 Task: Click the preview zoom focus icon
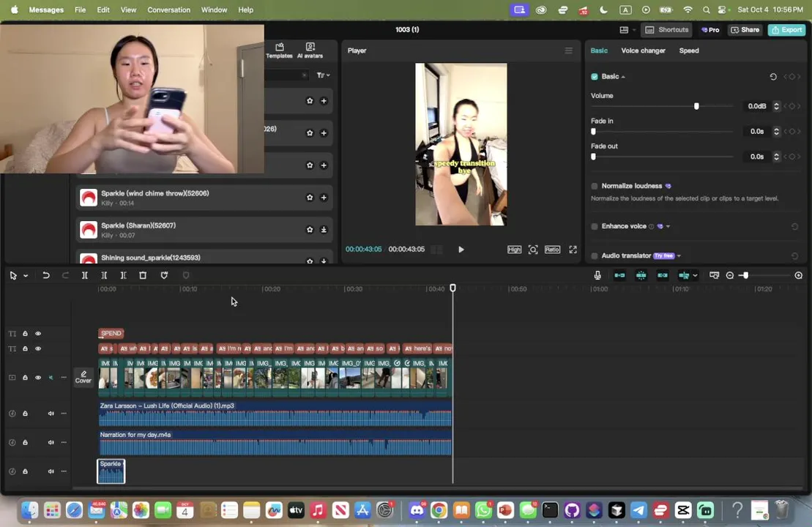click(x=533, y=250)
